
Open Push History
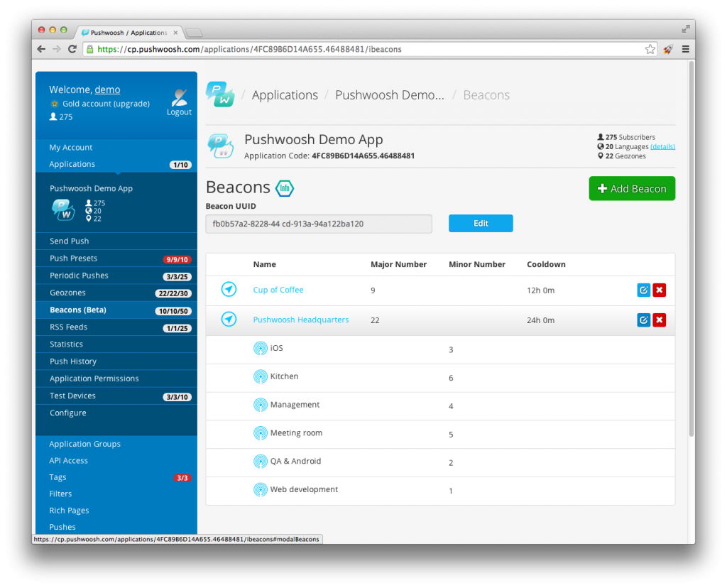pyautogui.click(x=73, y=361)
